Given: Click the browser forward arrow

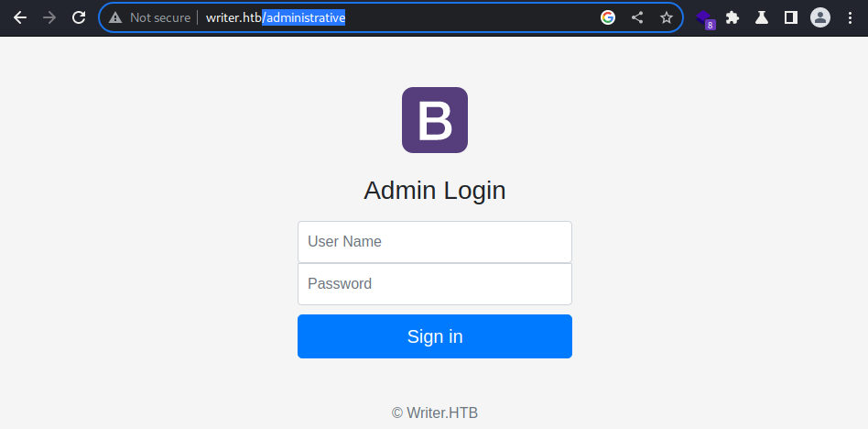Looking at the screenshot, I should point(49,17).
